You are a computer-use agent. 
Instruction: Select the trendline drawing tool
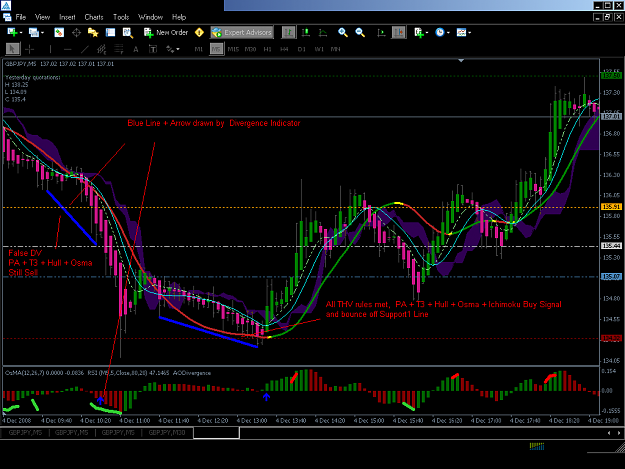[x=85, y=49]
